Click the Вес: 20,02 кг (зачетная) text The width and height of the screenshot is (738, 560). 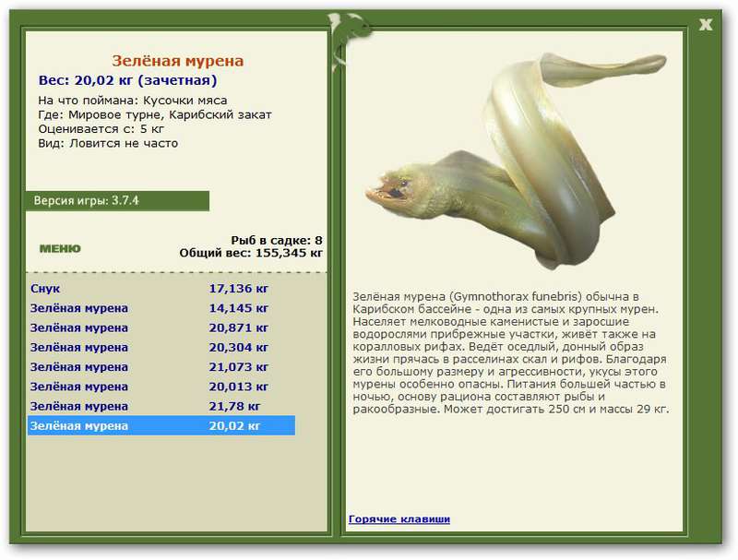tap(127, 80)
